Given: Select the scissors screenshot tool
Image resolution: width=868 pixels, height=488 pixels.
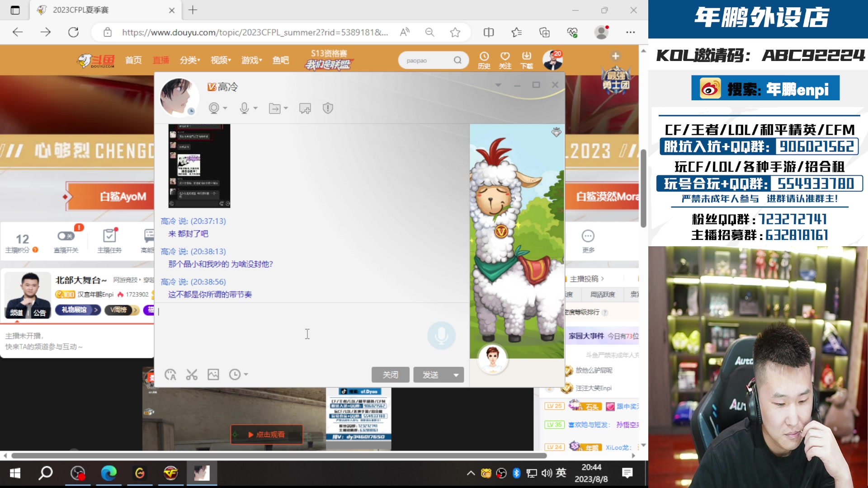Looking at the screenshot, I should point(192,375).
